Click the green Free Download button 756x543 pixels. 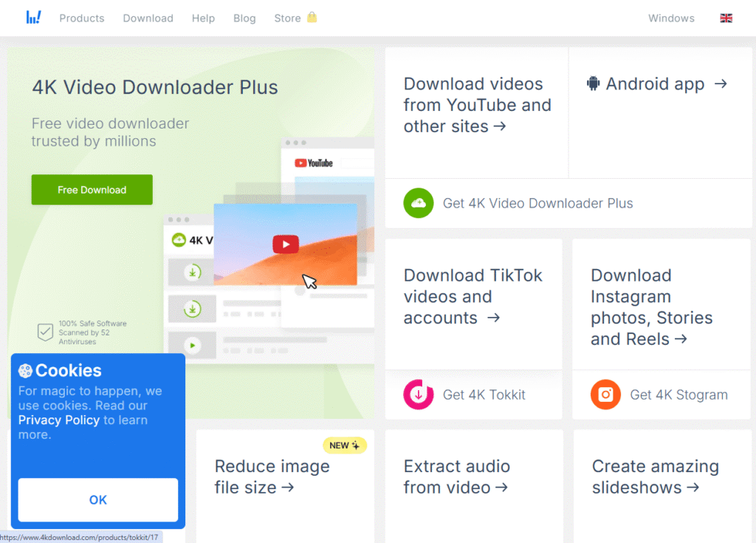click(92, 190)
